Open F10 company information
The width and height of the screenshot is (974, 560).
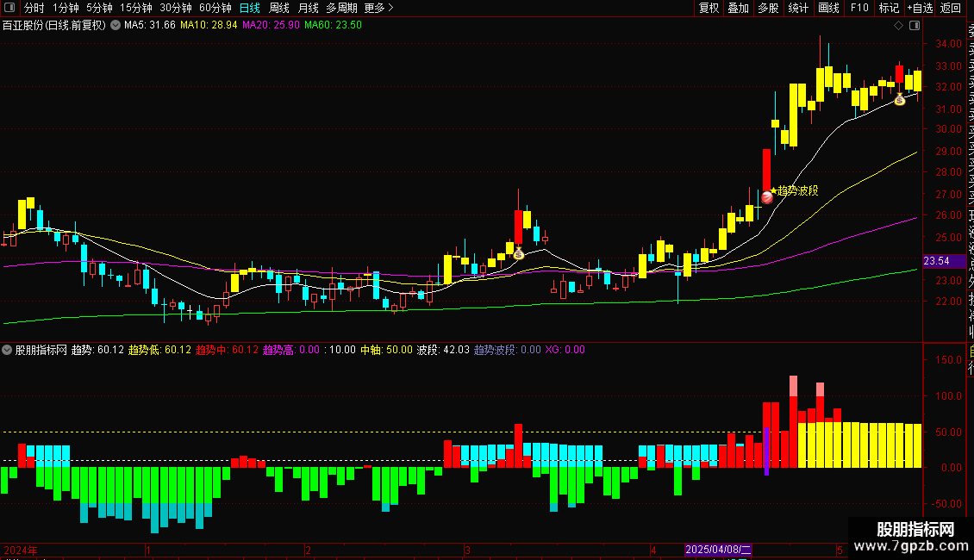click(x=859, y=8)
